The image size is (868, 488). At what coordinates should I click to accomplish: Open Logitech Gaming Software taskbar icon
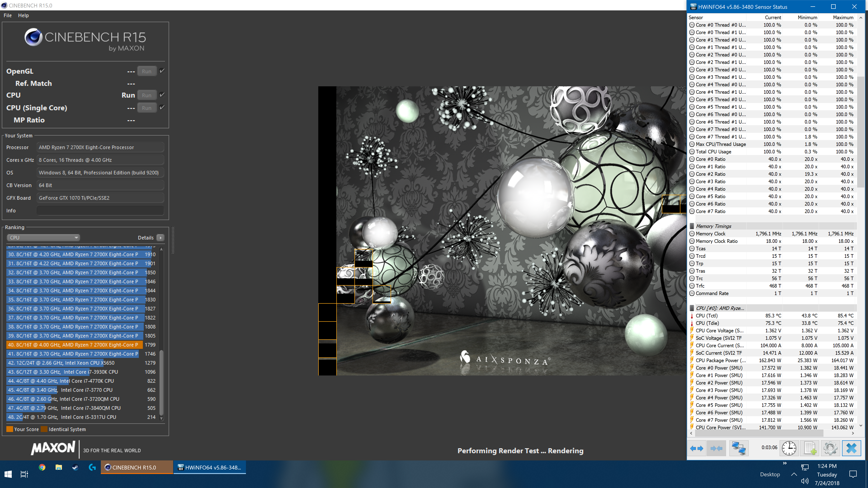(92, 467)
